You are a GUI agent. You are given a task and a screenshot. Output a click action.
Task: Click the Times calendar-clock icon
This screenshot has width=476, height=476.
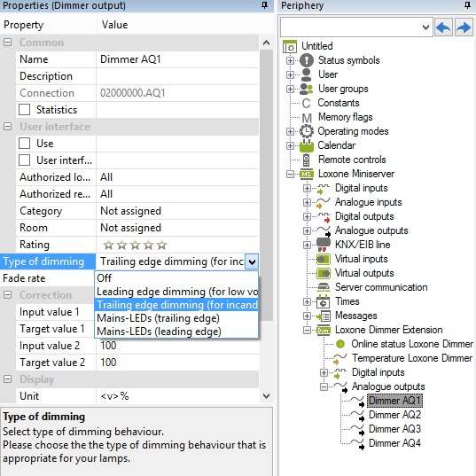click(x=323, y=301)
